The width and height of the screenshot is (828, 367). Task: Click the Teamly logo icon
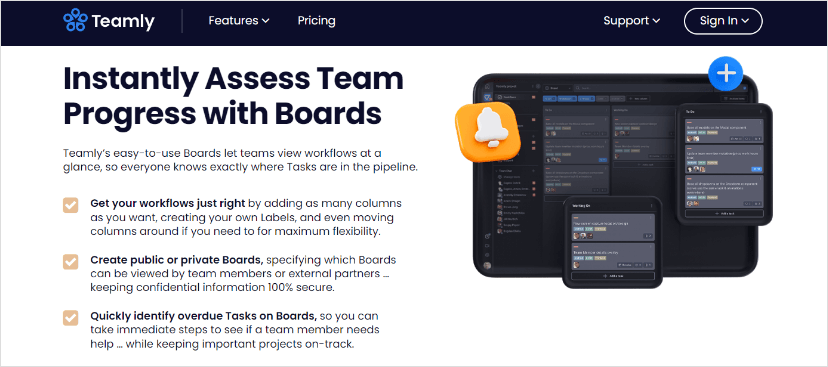pos(75,21)
